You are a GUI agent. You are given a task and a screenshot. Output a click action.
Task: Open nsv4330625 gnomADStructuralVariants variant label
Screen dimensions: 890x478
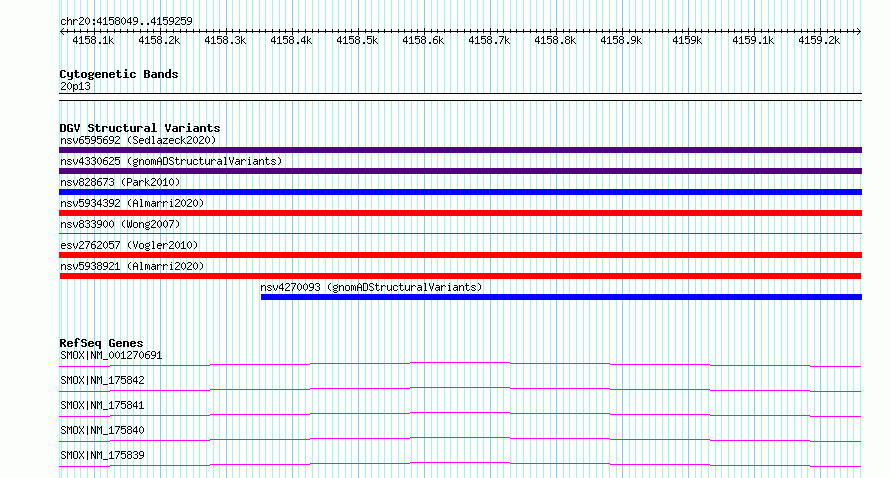(171, 161)
